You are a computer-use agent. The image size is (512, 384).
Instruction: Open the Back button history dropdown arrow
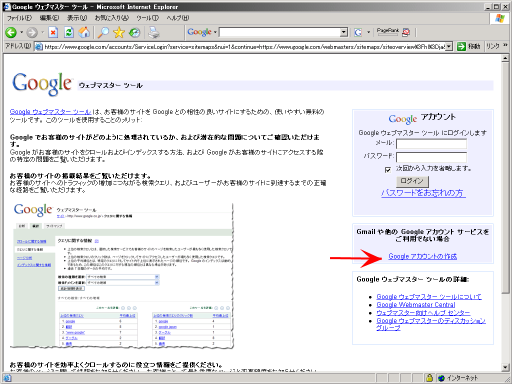click(22, 32)
